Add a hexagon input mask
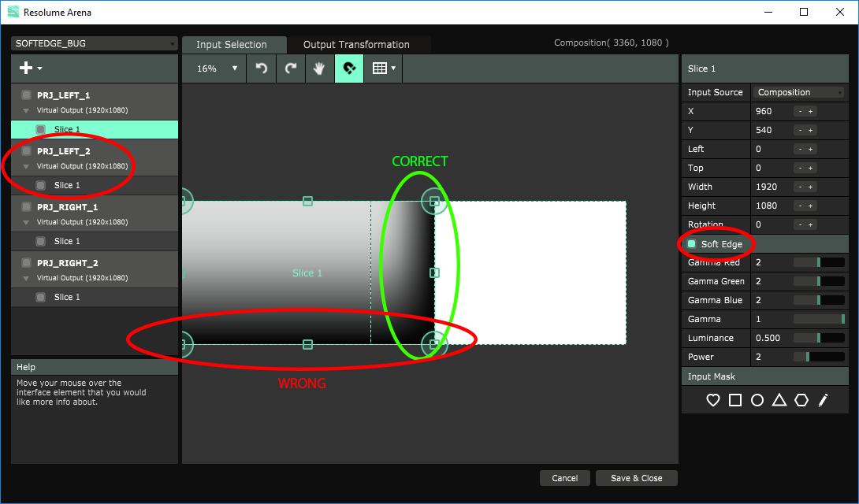Image resolution: width=859 pixels, height=504 pixels. [x=801, y=400]
